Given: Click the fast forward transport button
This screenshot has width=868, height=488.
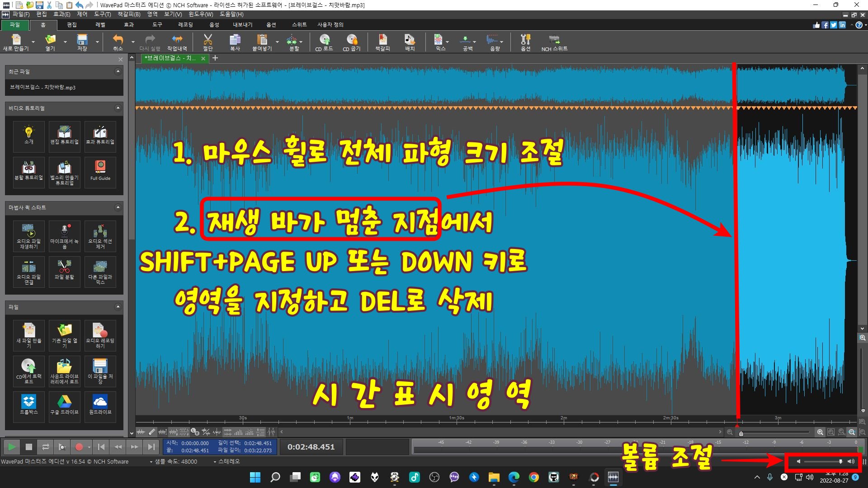Looking at the screenshot, I should coord(135,447).
